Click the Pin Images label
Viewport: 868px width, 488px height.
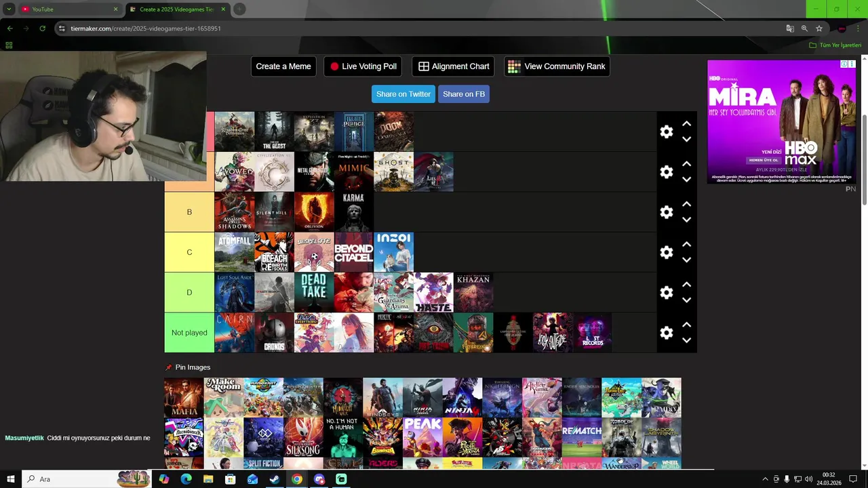(x=193, y=367)
